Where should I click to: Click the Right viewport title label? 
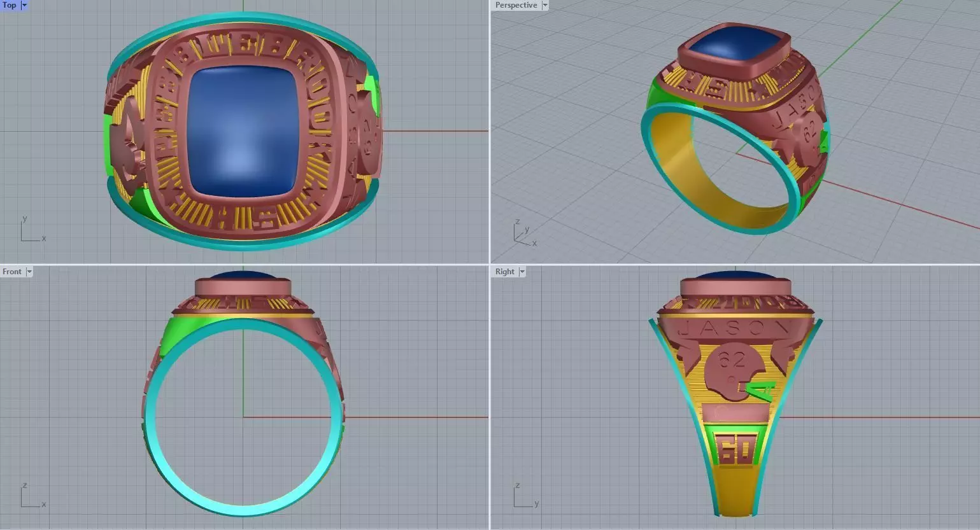point(504,272)
